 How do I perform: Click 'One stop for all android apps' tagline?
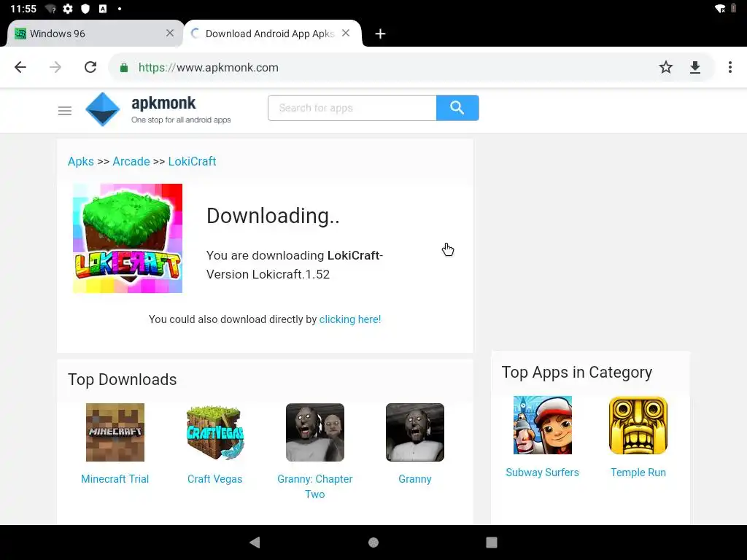181,120
